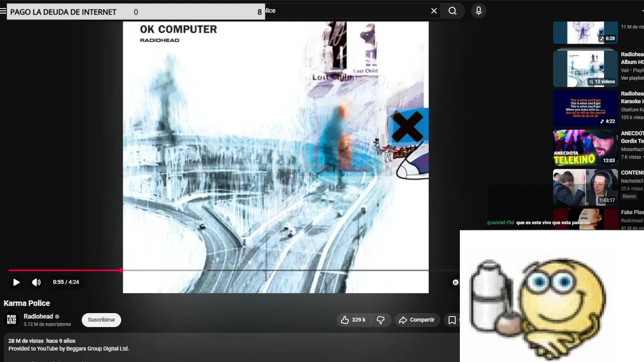Open the 1:43:17 stream thumbnail
This screenshot has height=362, width=644.
click(585, 188)
